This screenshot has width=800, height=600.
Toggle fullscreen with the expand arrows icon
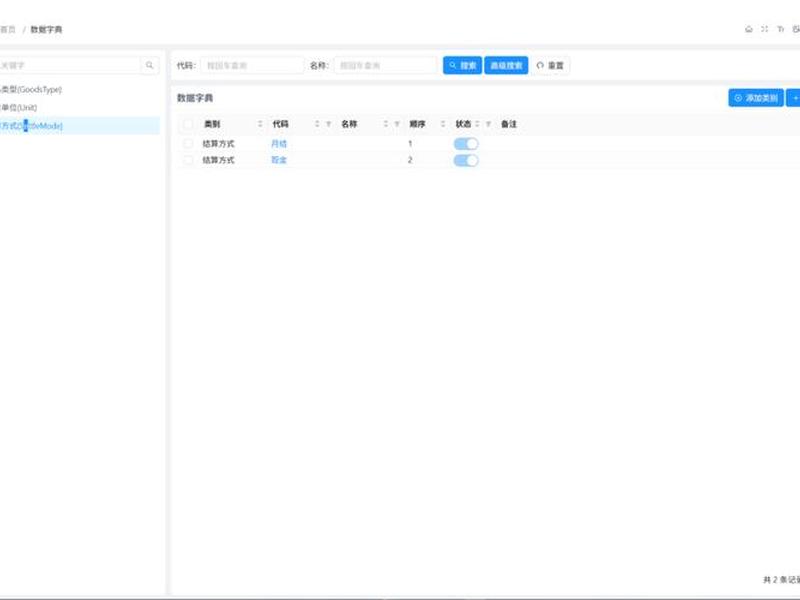click(764, 29)
